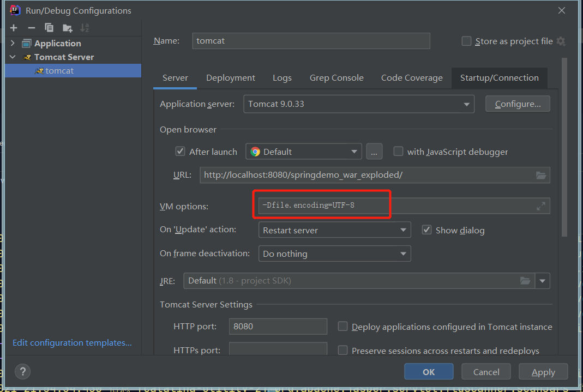
Task: Close the Run/Debug Configurations dialog
Action: [x=561, y=10]
